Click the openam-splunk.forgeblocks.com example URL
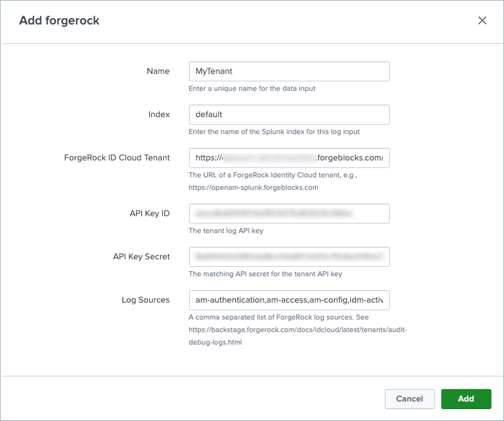The height and width of the screenshot is (421, 504). point(253,188)
